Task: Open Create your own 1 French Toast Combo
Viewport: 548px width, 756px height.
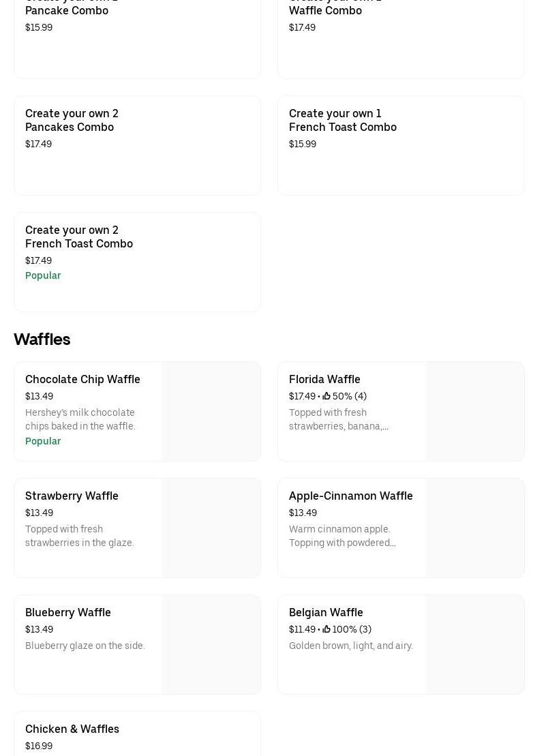Action: [x=342, y=121]
